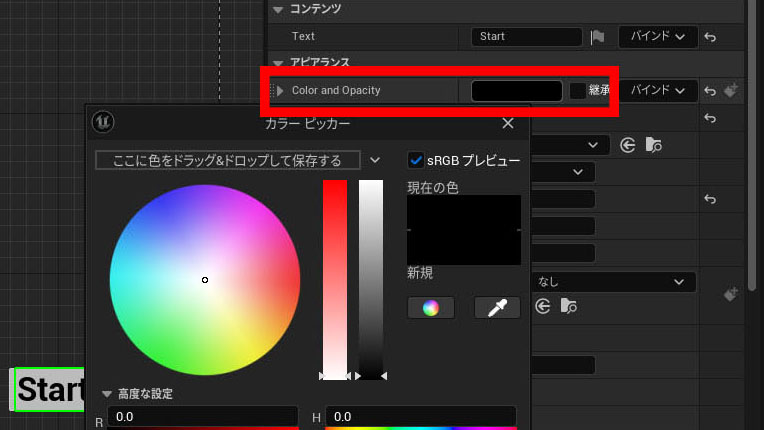The width and height of the screenshot is (764, 430).
Task: Enable the 継承 inherit checkbox
Action: [x=578, y=91]
